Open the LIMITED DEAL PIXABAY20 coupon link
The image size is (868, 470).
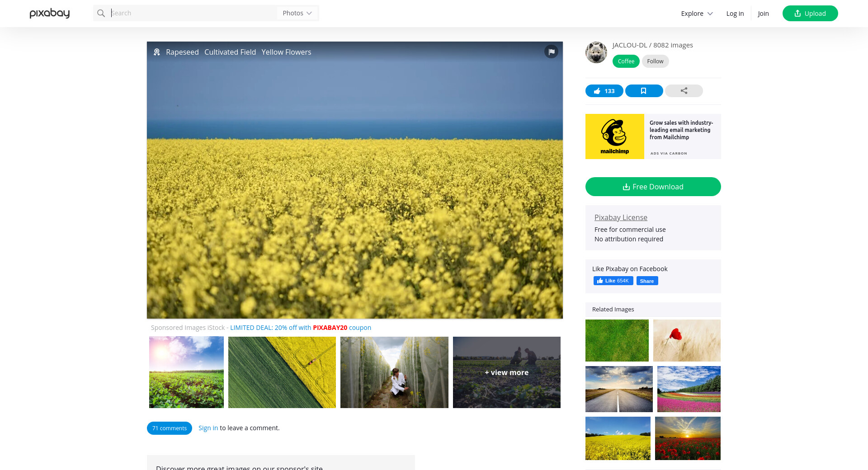click(301, 328)
